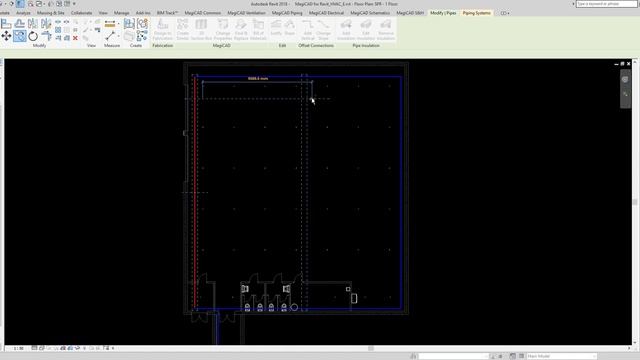Open the Massing & Site tab
The image size is (640, 360).
[51, 13]
